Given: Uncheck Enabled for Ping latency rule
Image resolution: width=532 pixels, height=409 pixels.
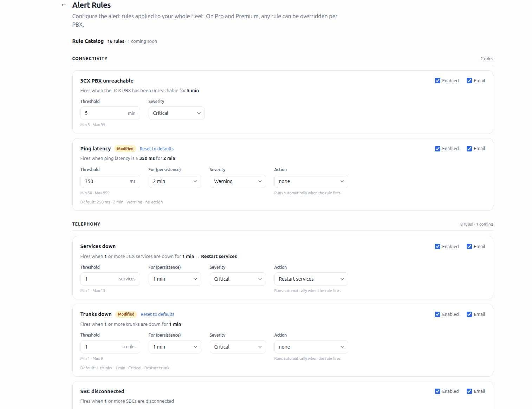Looking at the screenshot, I should 437,149.
